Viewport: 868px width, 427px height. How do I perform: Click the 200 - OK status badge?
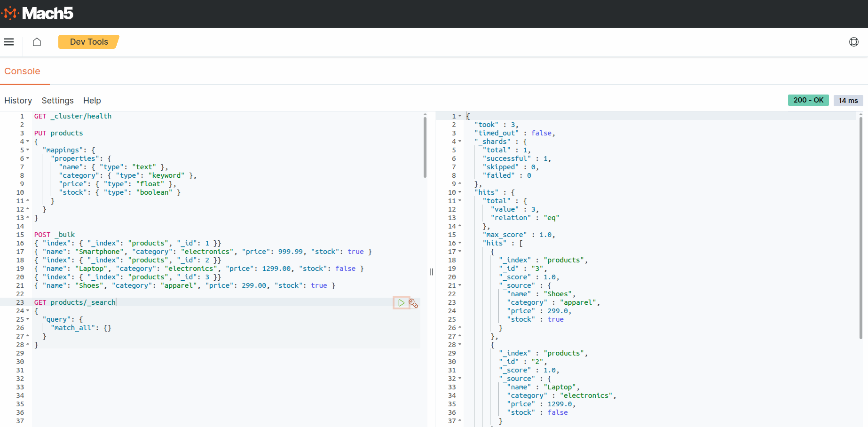click(x=808, y=100)
